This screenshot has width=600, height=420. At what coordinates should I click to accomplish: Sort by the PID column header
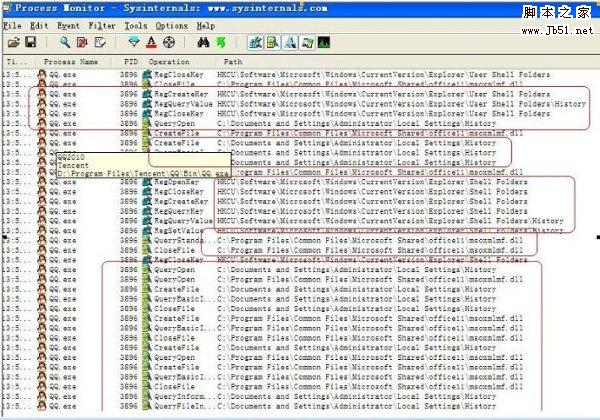130,62
